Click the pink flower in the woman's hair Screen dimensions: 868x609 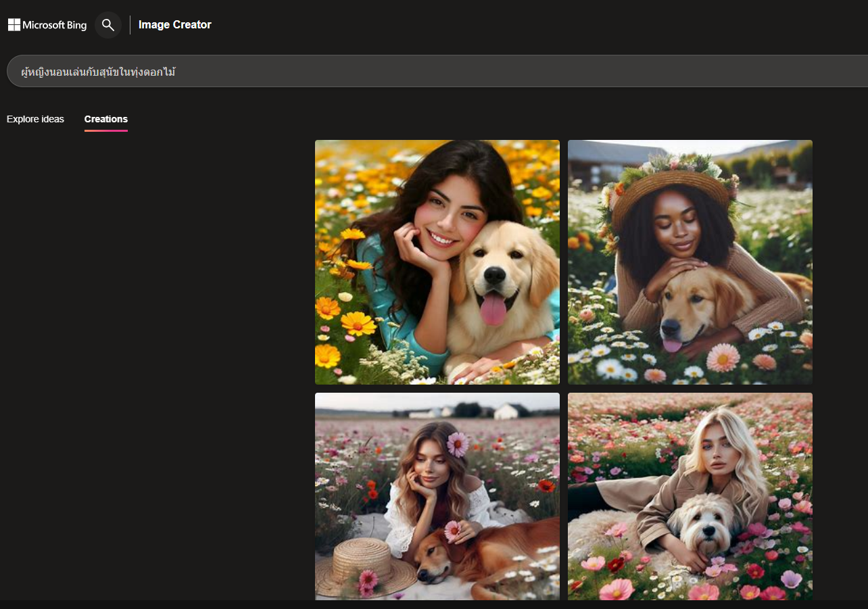click(x=458, y=444)
